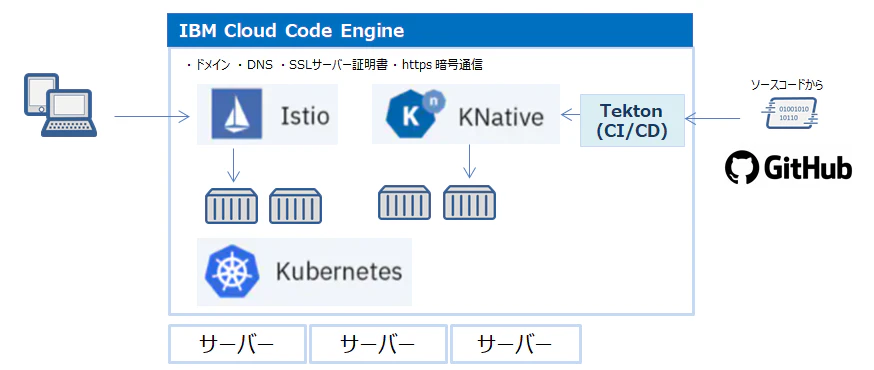Click the IBM Cloud Code Engine header
874x370 pixels.
(430, 30)
